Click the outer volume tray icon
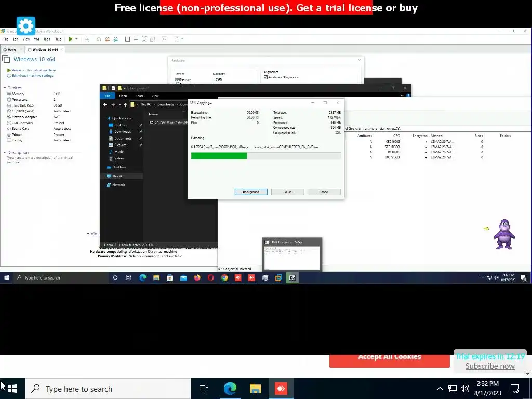 [x=465, y=389]
